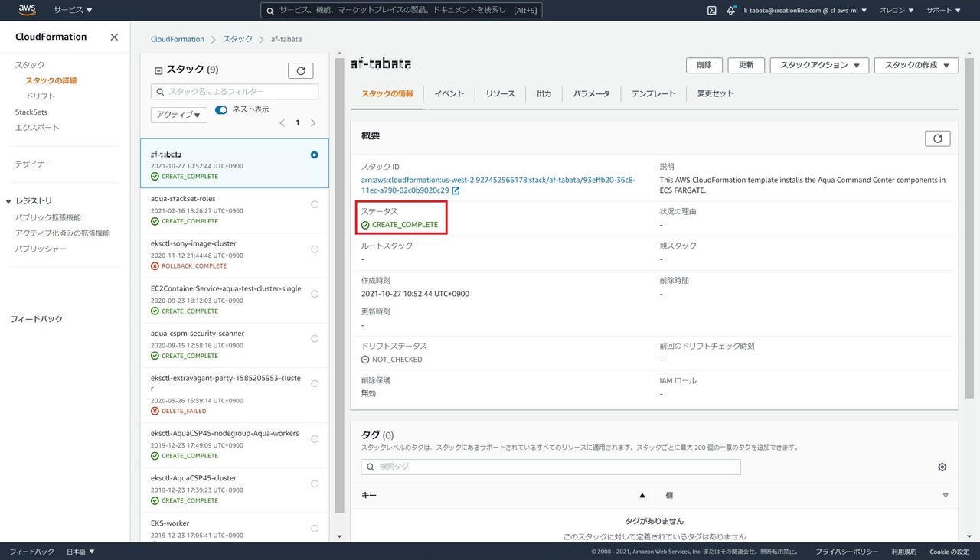980x560 pixels.
Task: Select af-tabata stack radio button
Action: point(315,155)
